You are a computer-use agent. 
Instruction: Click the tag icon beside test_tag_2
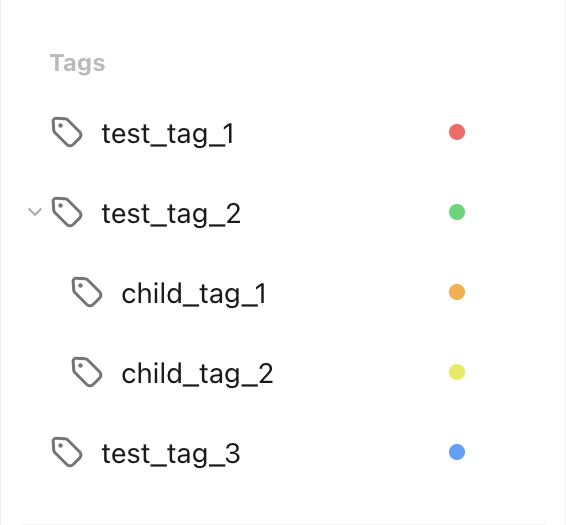point(67,212)
